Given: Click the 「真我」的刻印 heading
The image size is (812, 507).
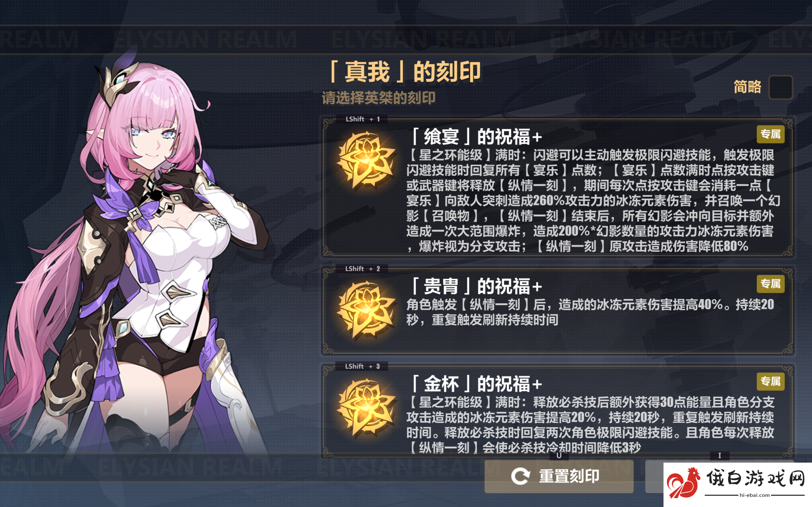Looking at the screenshot, I should click(x=404, y=72).
